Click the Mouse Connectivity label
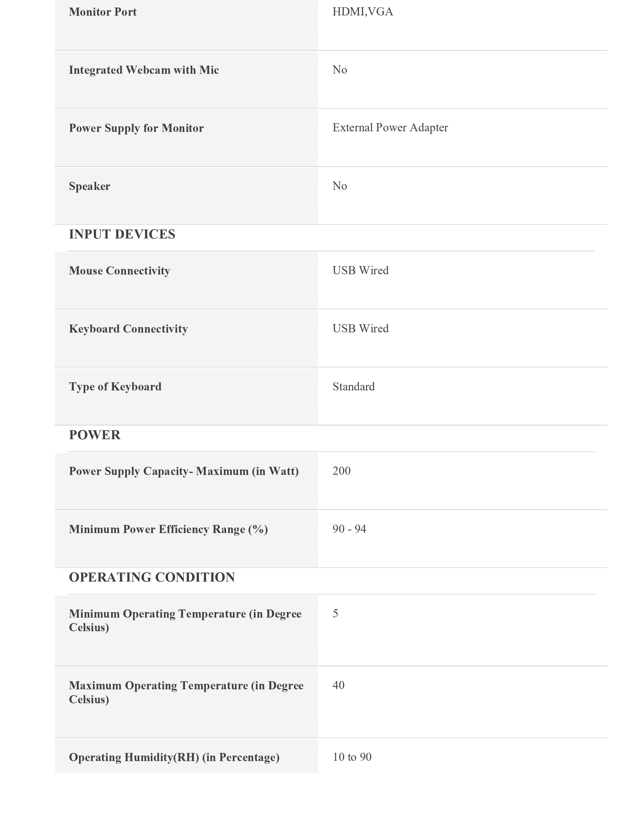Screen dimensions: 644x816 click(x=119, y=271)
